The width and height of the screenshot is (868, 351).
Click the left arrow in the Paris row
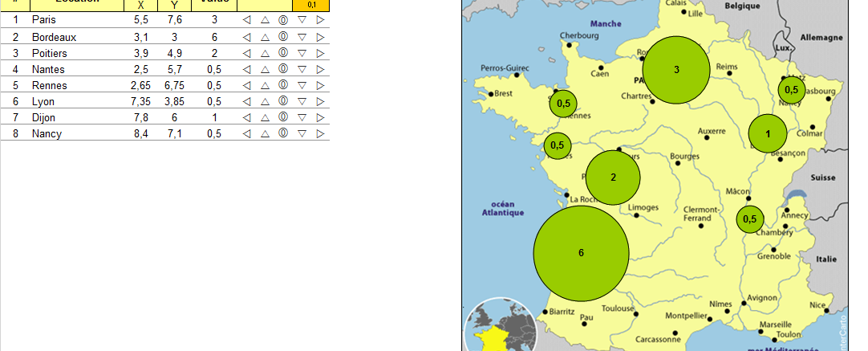click(246, 19)
